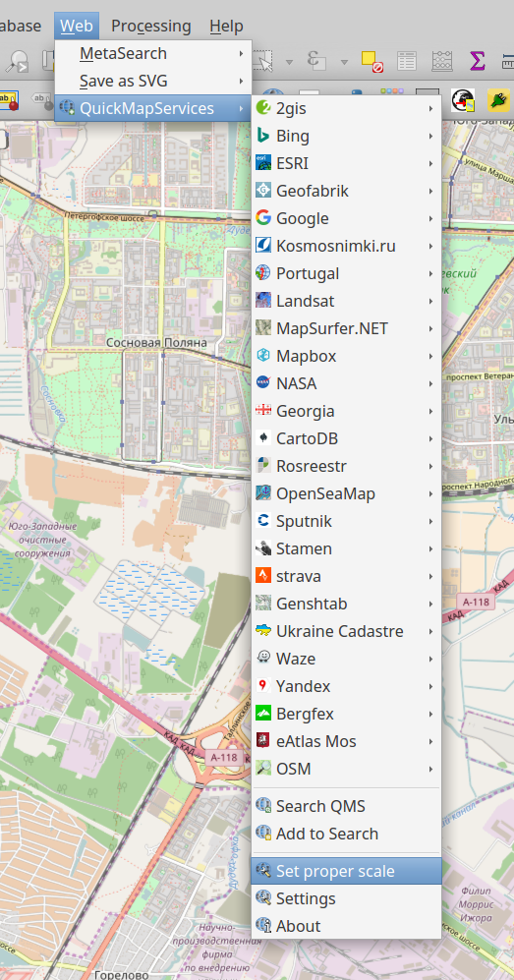This screenshot has height=980, width=514.
Task: Click the Bergfex green mountain icon
Action: (263, 713)
